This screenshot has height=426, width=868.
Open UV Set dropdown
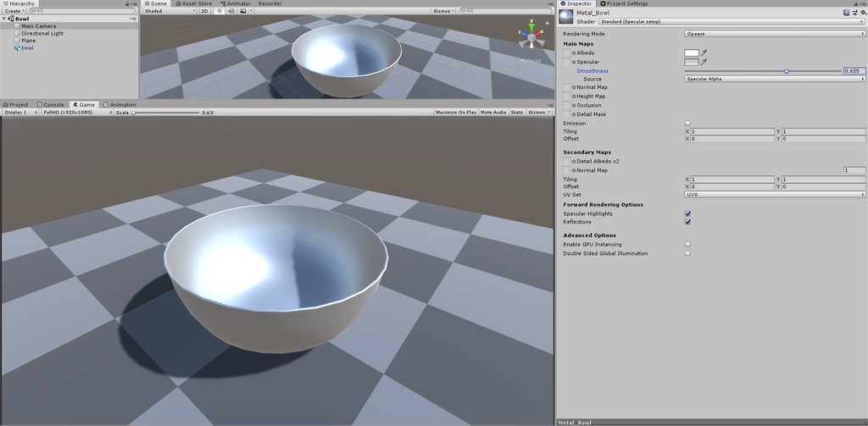pyautogui.click(x=775, y=195)
